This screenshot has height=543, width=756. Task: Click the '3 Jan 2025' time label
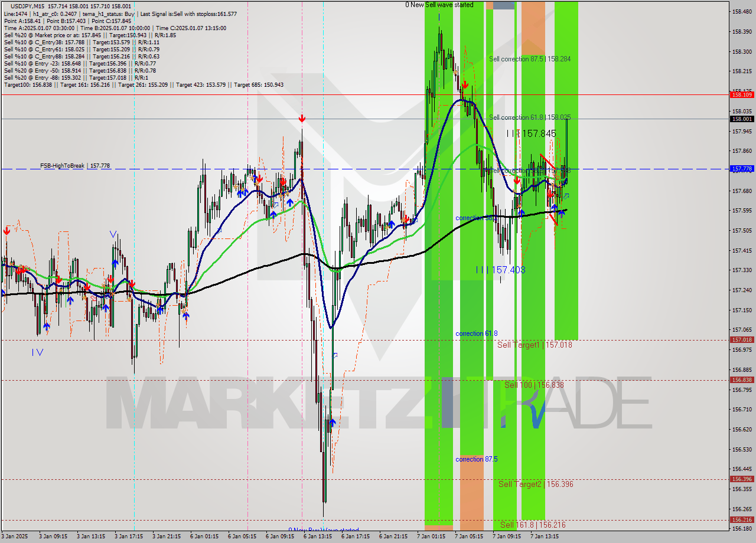(x=14, y=537)
